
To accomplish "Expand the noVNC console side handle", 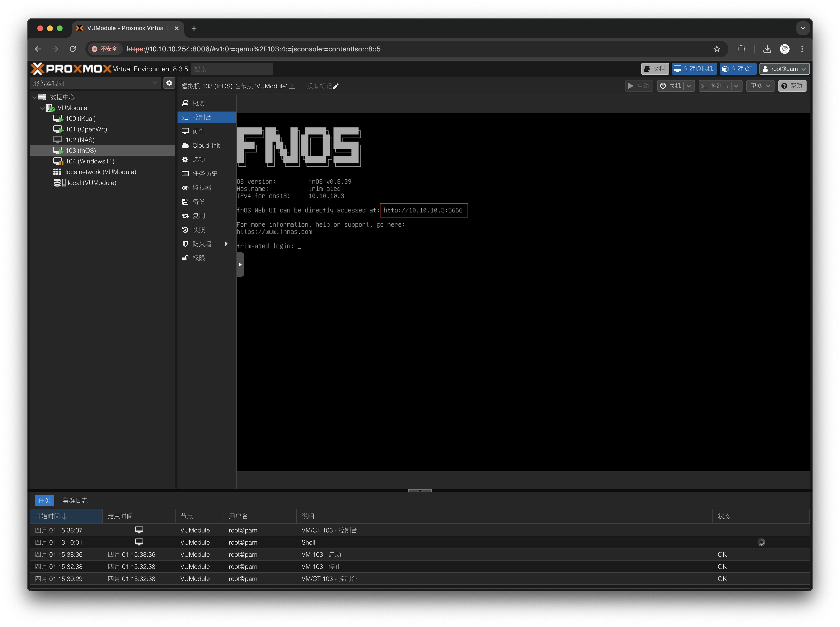I will tap(240, 265).
